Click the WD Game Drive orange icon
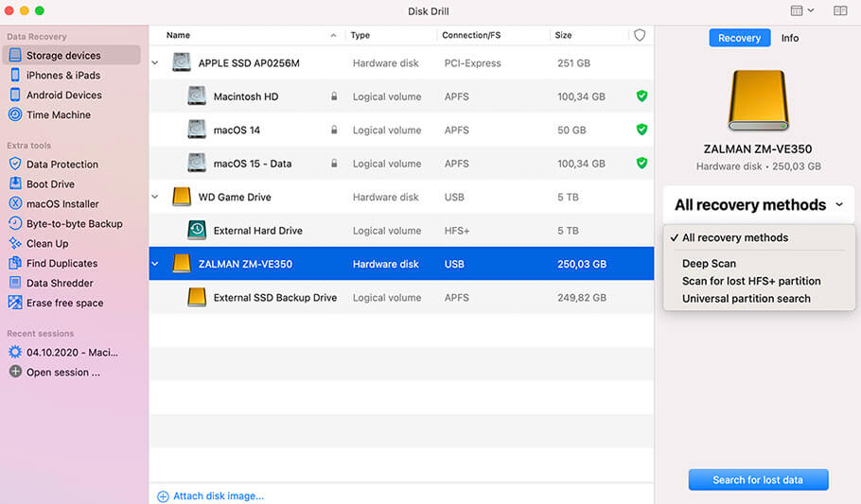This screenshot has width=861, height=504. point(182,197)
